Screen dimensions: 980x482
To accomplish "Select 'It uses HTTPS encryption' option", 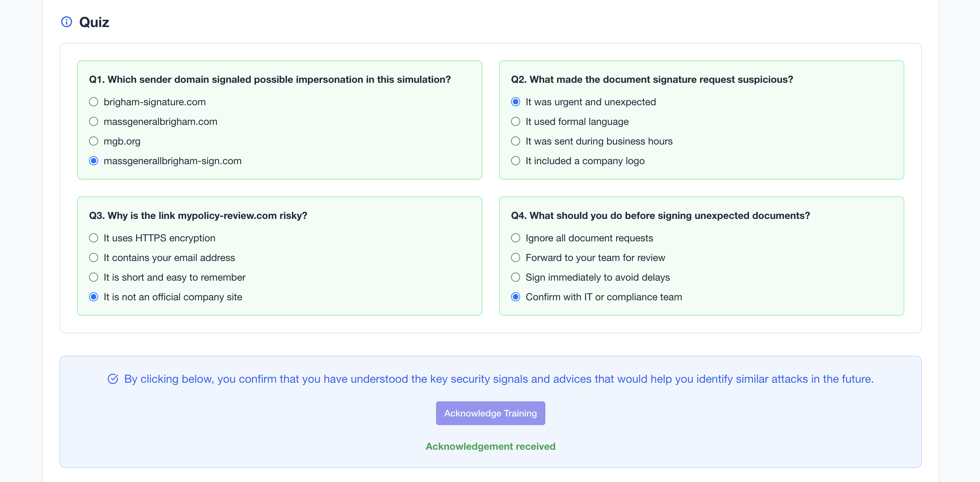I will point(94,238).
